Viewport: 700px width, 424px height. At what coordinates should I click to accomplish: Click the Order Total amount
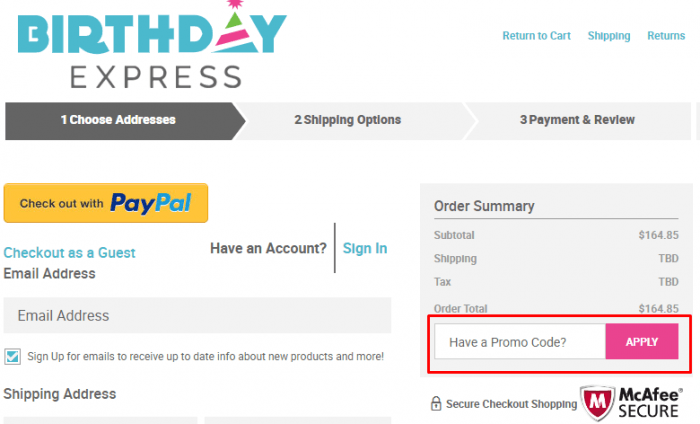(658, 308)
